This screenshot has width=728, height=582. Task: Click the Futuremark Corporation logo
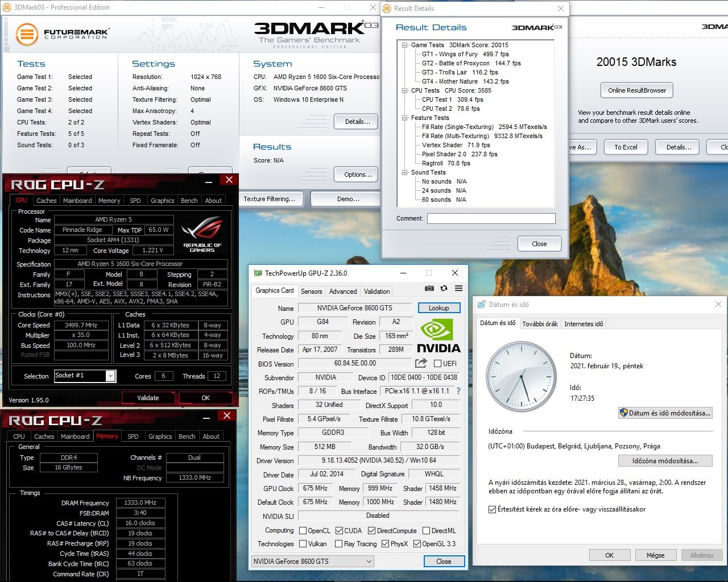click(63, 35)
